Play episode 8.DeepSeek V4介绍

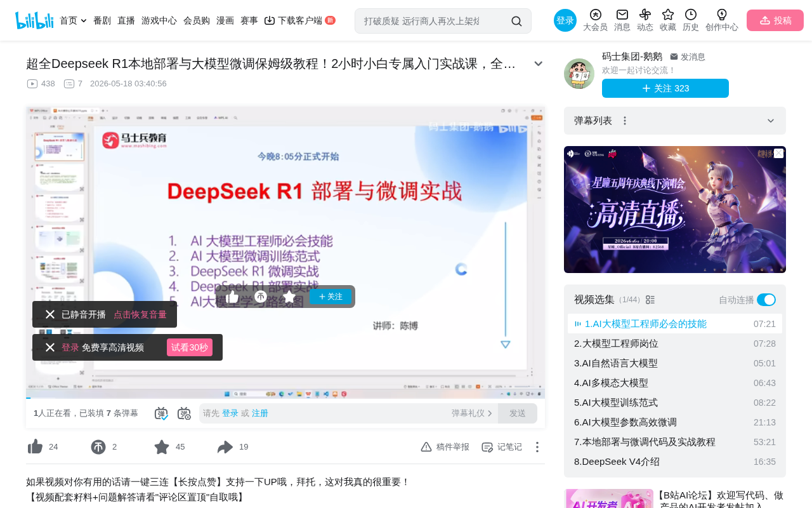(x=675, y=462)
